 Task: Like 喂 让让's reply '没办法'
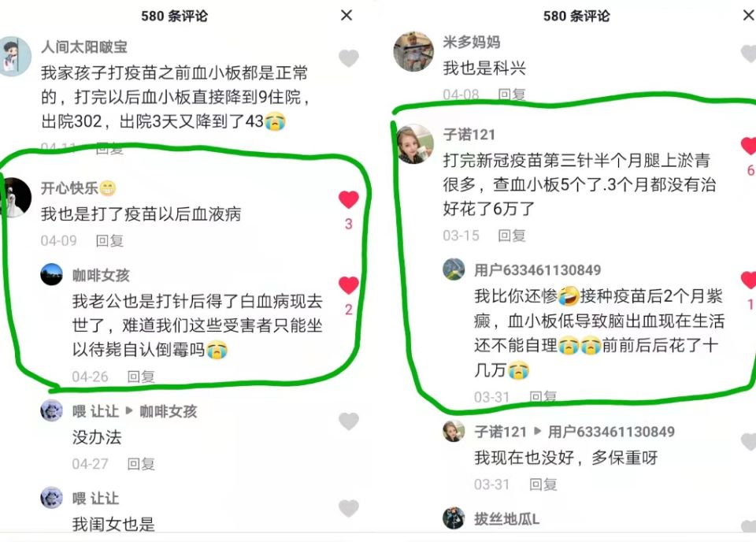(349, 421)
